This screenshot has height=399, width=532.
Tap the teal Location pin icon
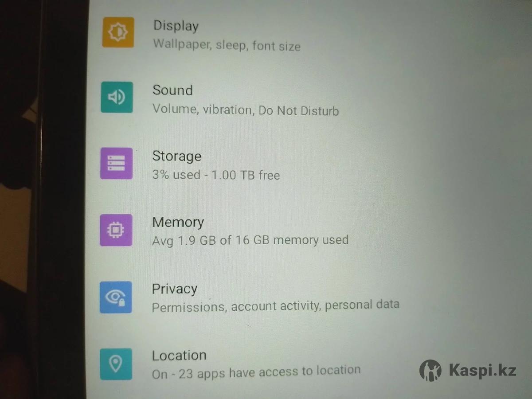pyautogui.click(x=116, y=364)
